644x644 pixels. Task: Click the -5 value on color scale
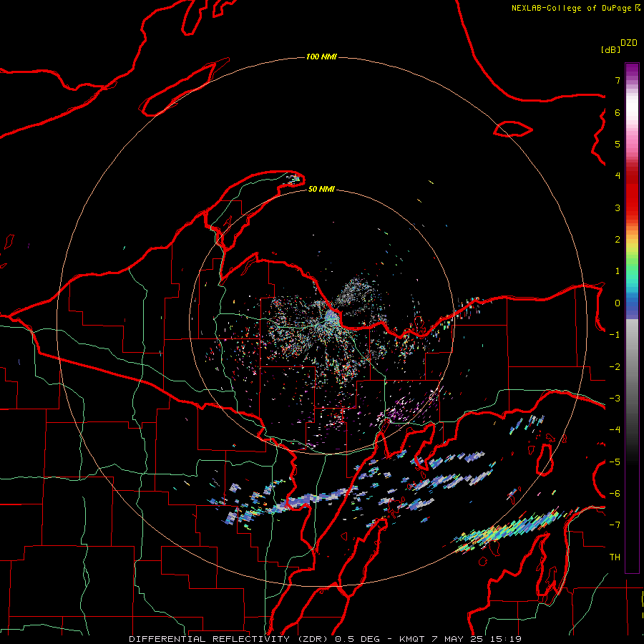pos(615,462)
